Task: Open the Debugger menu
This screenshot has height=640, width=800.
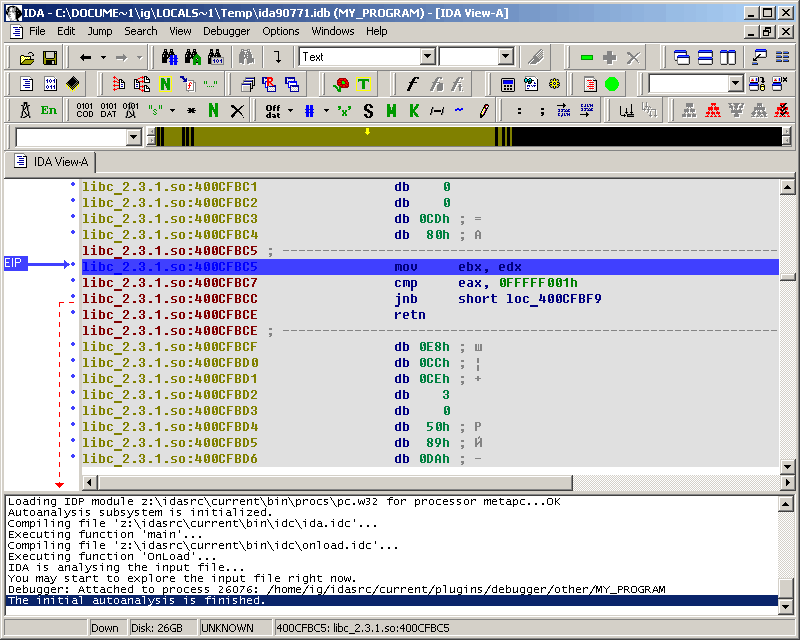Action: [226, 31]
